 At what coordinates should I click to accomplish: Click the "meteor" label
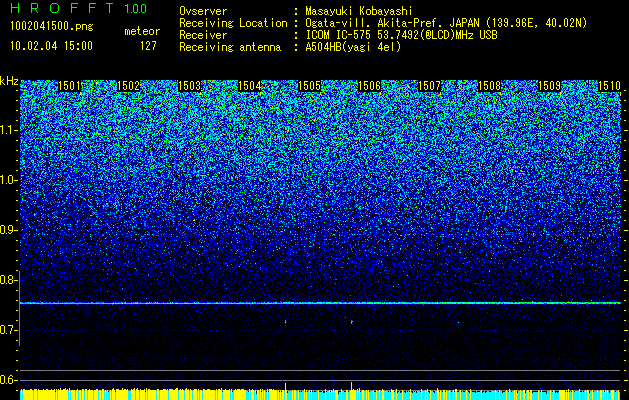point(142,31)
